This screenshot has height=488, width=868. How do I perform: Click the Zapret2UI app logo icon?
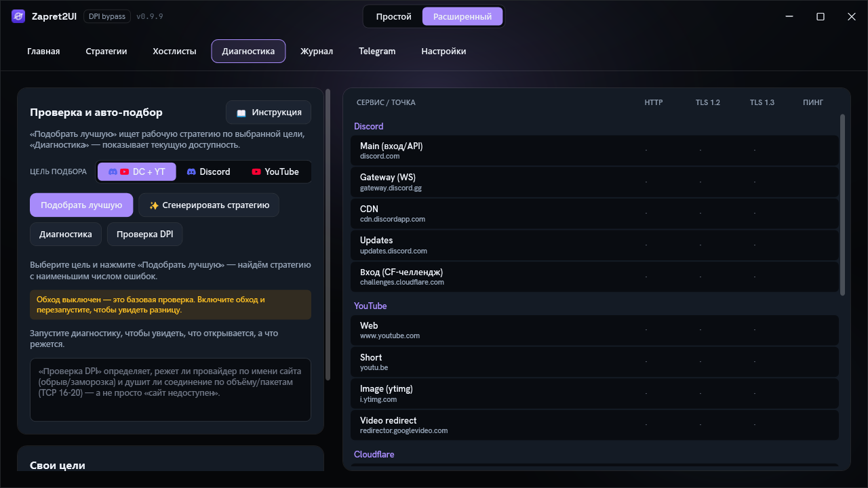pyautogui.click(x=18, y=16)
